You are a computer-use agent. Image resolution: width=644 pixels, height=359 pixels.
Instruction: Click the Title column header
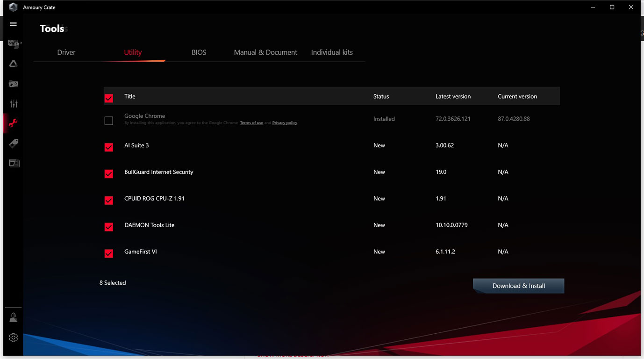pos(130,96)
